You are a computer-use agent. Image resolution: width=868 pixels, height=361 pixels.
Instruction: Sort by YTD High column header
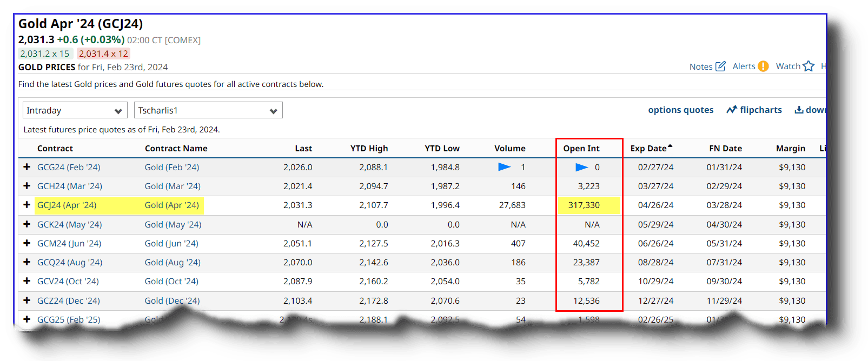pos(369,149)
